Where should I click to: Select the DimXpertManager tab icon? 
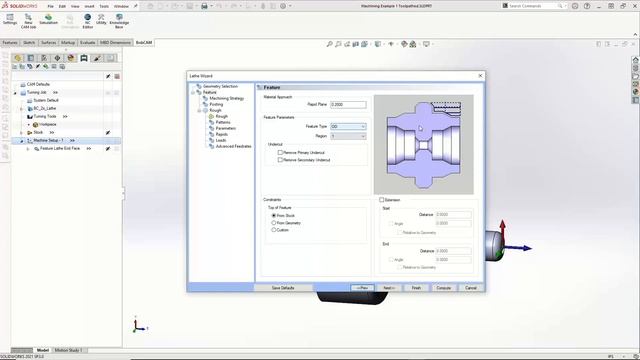(58, 58)
